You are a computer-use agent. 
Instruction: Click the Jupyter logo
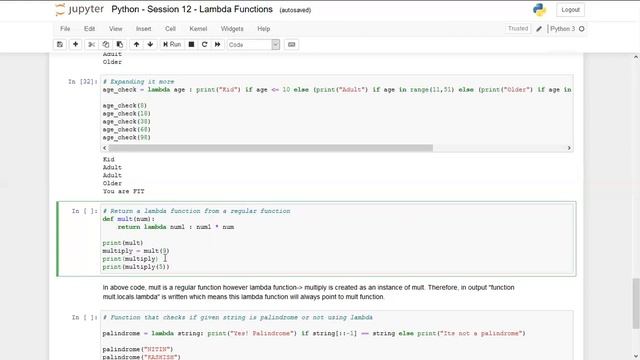80,9
